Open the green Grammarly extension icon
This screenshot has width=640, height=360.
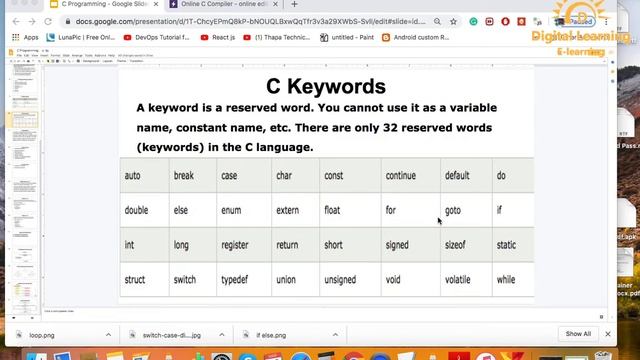tap(473, 22)
